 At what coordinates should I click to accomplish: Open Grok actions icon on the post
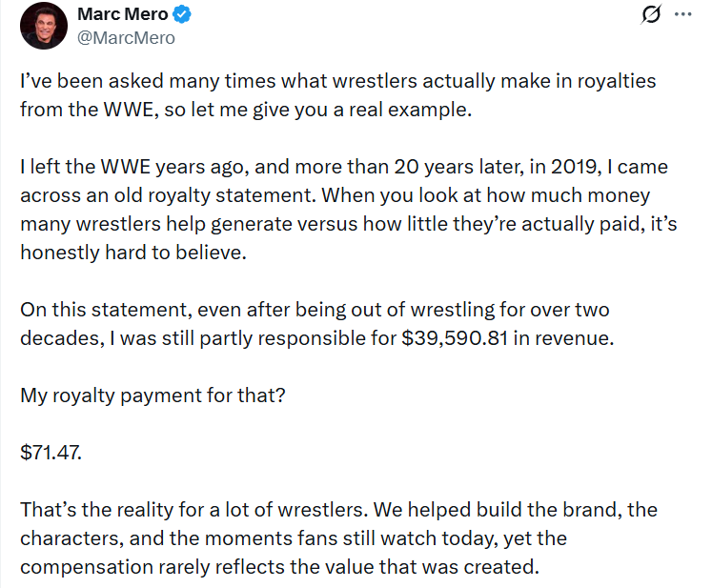653,15
